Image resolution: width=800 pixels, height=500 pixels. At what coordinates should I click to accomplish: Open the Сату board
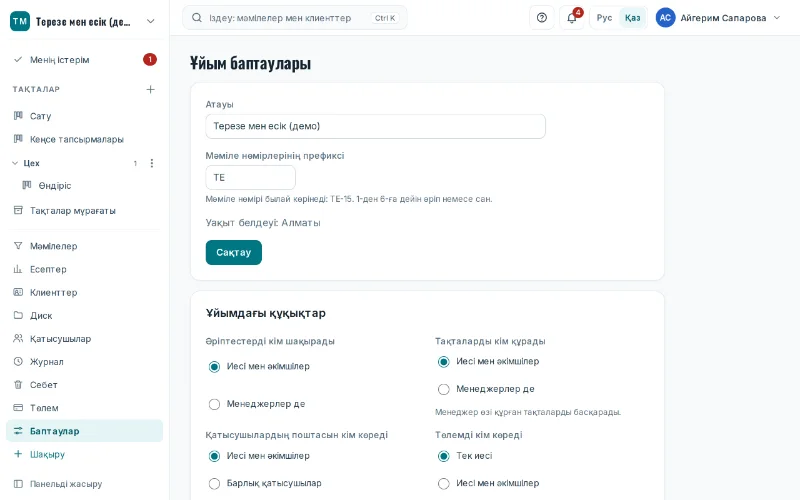85,116
